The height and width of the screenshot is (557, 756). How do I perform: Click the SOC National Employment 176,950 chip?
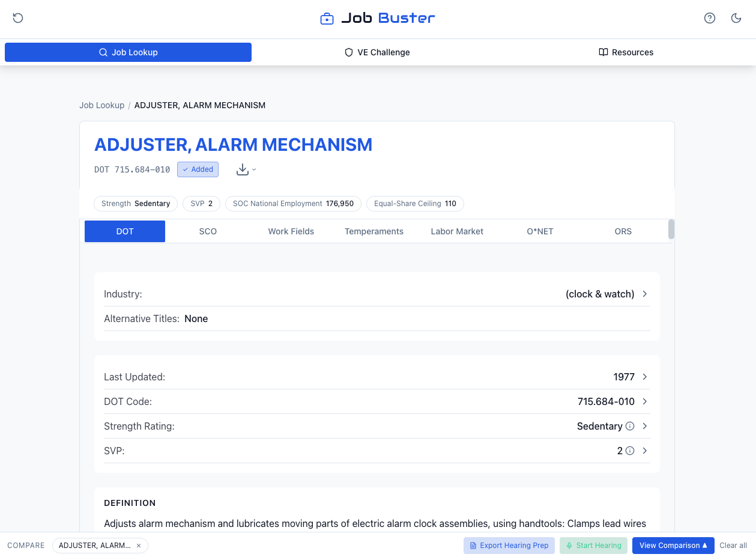tap(293, 204)
